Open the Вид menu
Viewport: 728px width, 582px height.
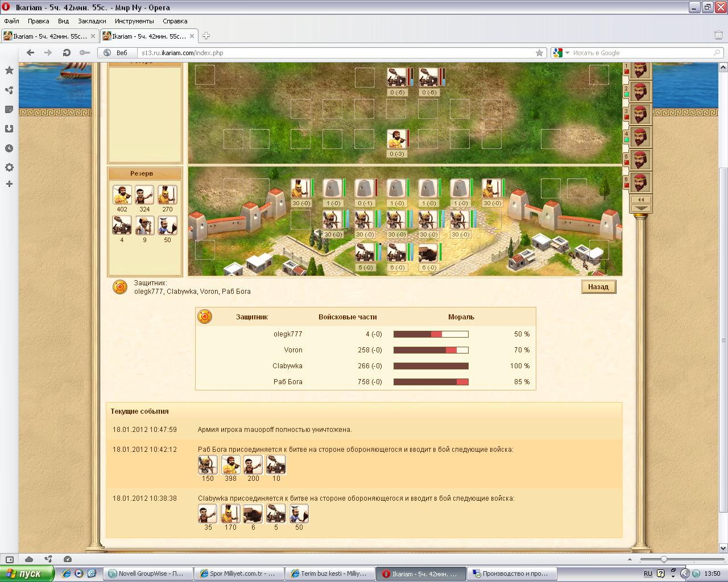(63, 21)
